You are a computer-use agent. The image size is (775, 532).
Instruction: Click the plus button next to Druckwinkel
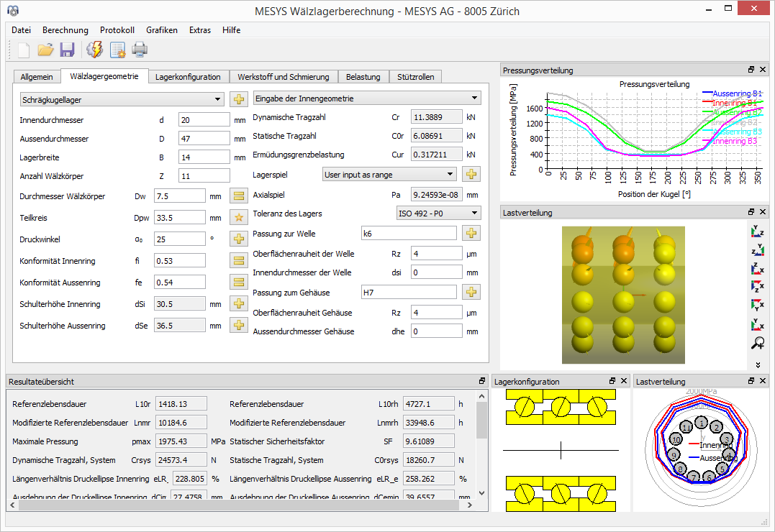point(238,239)
